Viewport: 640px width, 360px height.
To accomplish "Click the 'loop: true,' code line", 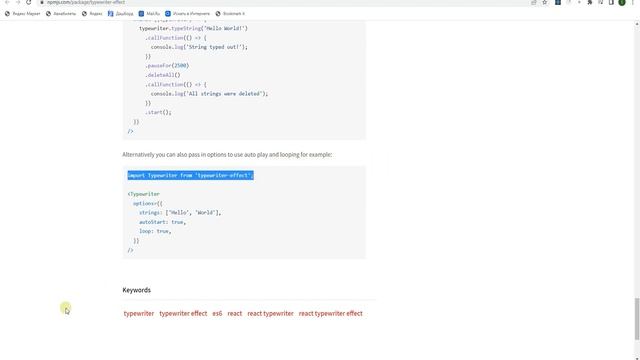I will (155, 231).
